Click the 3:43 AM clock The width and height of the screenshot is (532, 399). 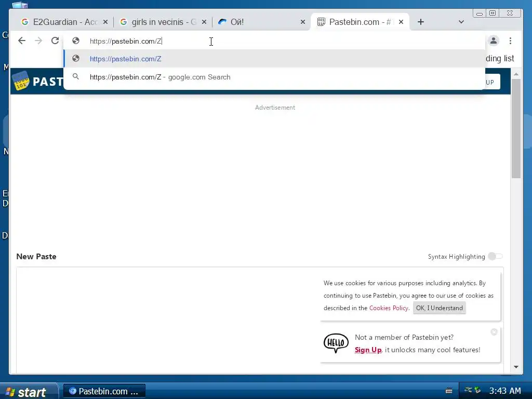pos(505,391)
